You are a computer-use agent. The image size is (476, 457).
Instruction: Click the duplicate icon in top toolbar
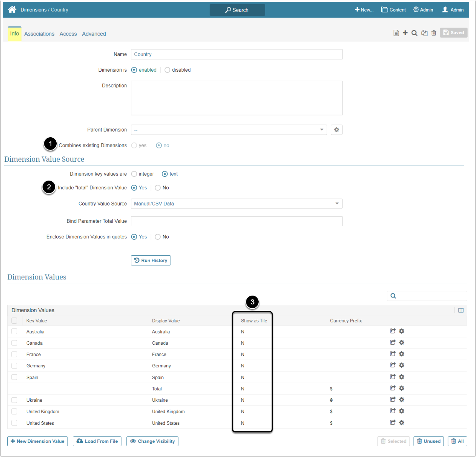coord(424,33)
